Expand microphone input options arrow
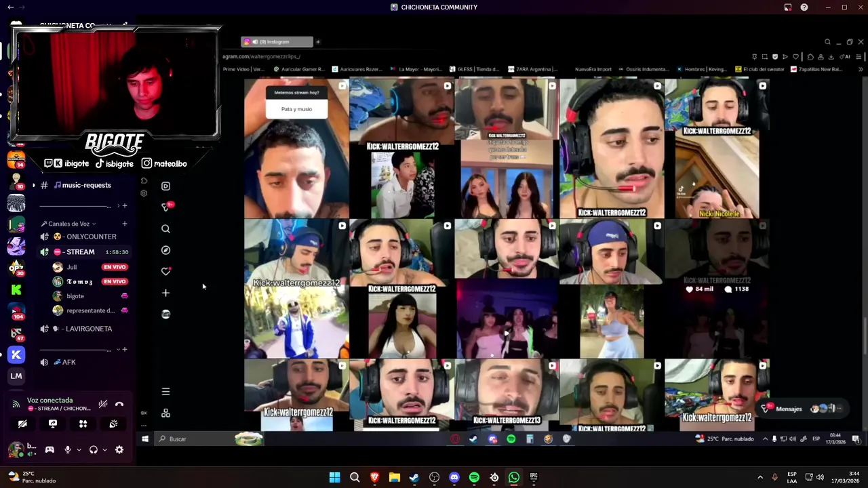Image resolution: width=868 pixels, height=488 pixels. 79,450
